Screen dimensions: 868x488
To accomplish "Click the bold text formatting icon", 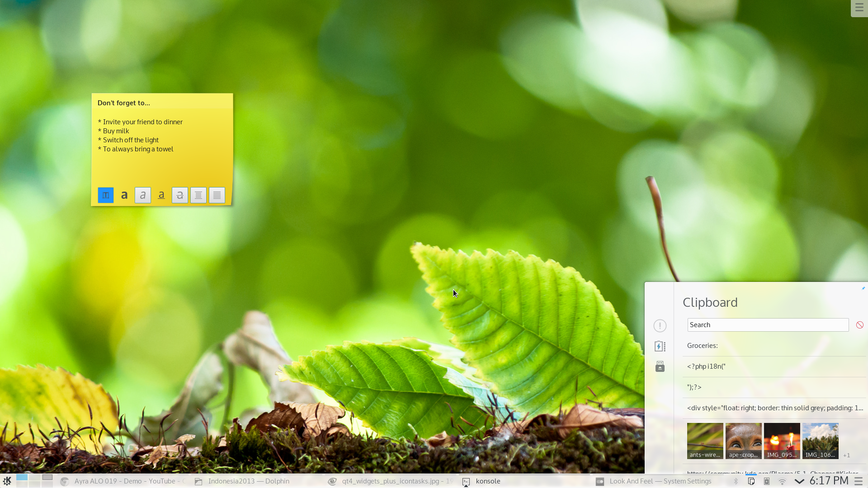I will pos(124,195).
